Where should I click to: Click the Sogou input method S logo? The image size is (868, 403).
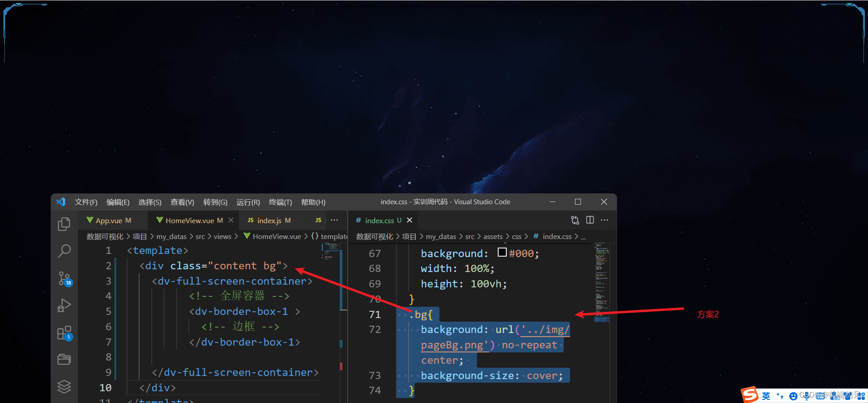(750, 394)
